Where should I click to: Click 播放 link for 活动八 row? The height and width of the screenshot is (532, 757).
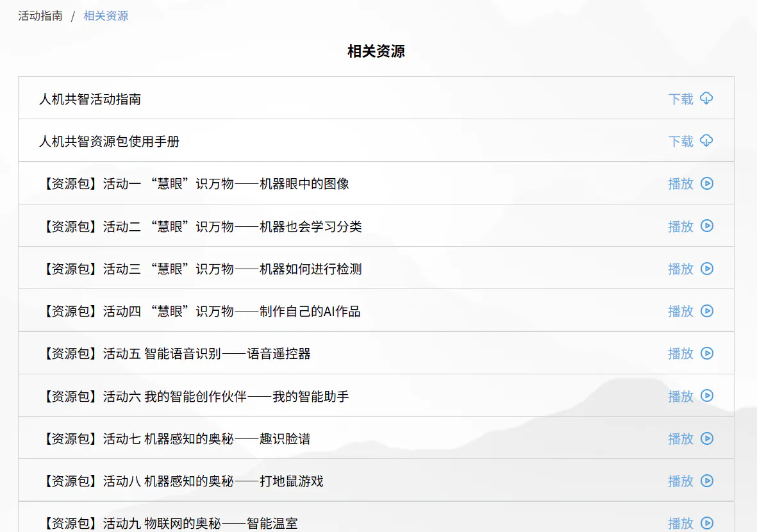point(681,481)
